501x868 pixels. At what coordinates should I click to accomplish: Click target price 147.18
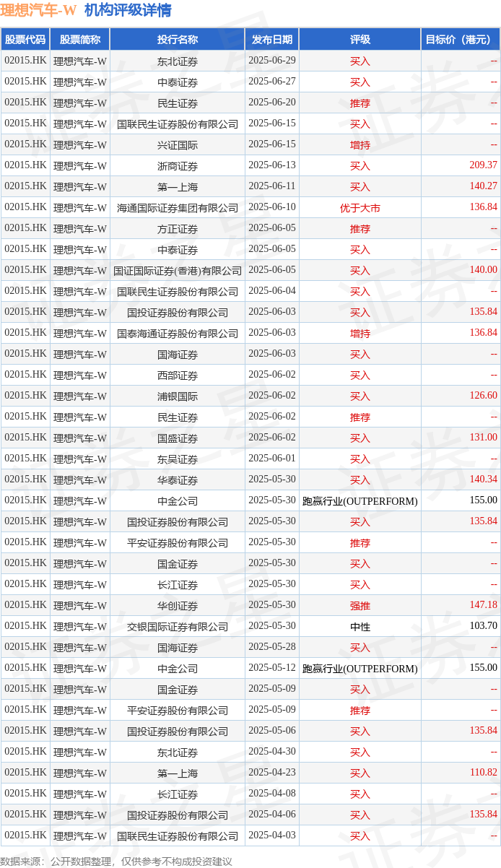pyautogui.click(x=483, y=605)
